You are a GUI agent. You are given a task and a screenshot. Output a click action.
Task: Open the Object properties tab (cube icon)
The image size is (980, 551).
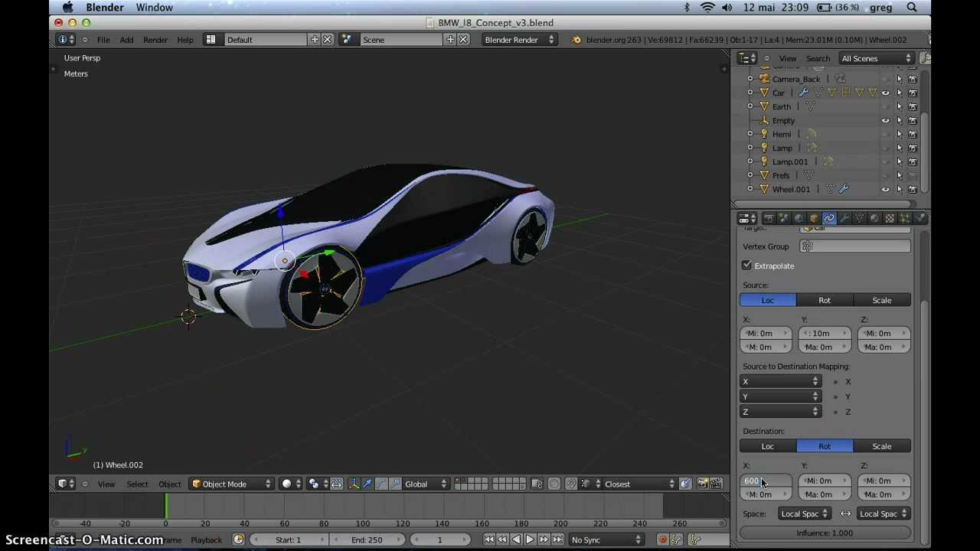(814, 219)
